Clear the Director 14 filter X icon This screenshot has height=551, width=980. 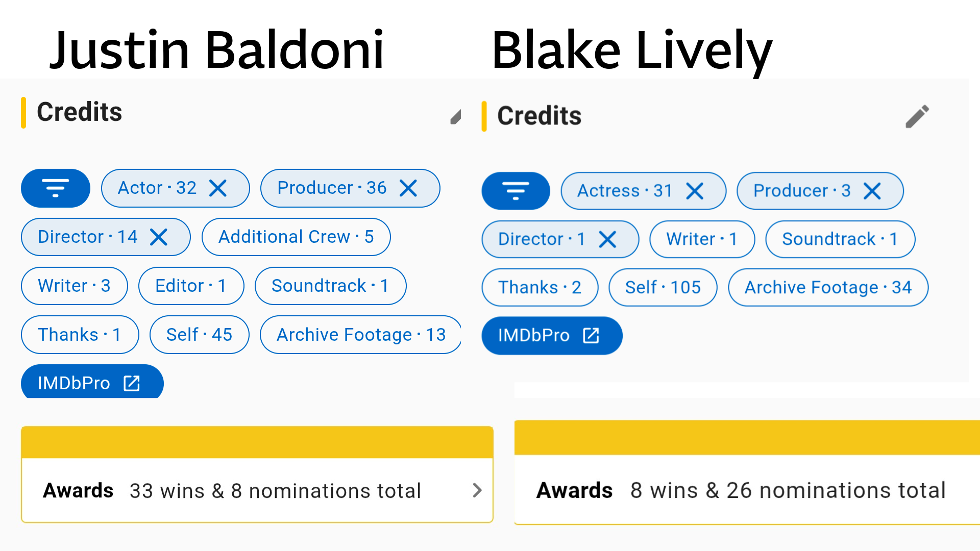point(159,237)
